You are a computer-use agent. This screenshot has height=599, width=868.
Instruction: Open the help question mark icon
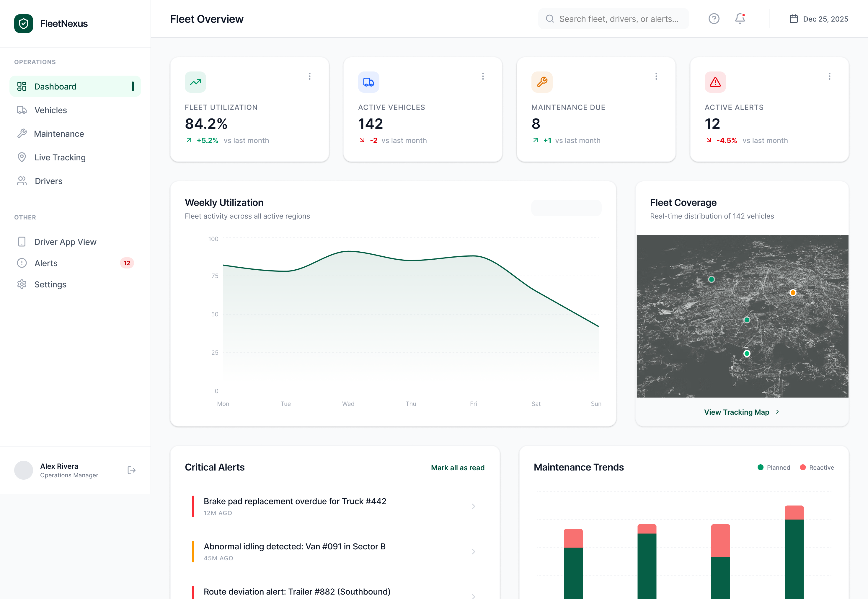click(x=714, y=18)
